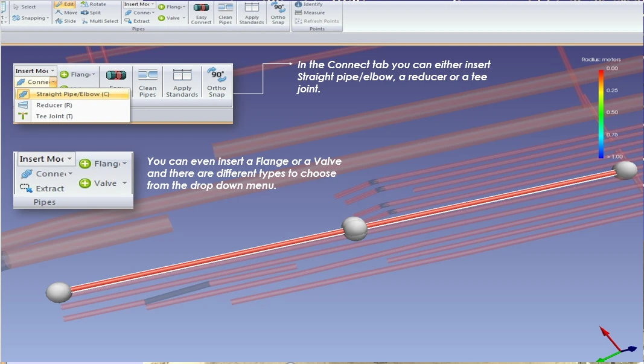Click the Extract pipes tool
The image size is (644, 364).
click(138, 21)
